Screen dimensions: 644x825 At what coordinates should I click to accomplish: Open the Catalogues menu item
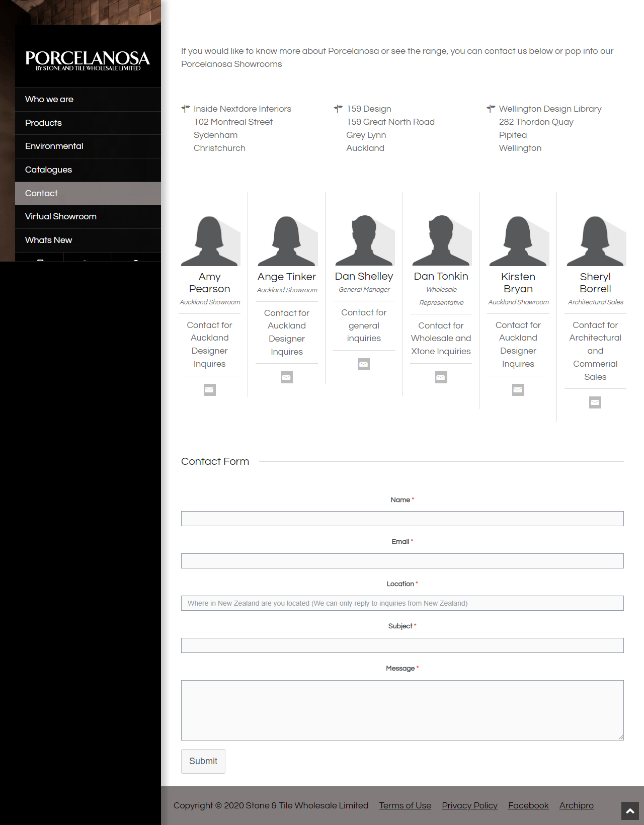pos(88,170)
